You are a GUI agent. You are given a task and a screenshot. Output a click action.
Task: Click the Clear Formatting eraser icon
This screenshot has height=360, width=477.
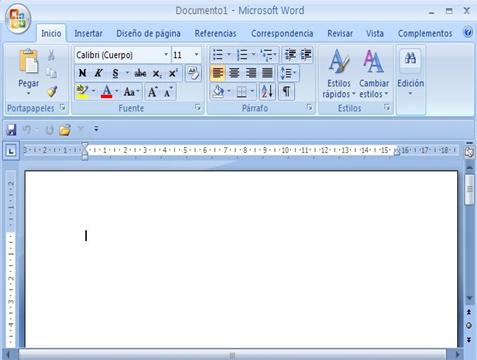(x=193, y=73)
